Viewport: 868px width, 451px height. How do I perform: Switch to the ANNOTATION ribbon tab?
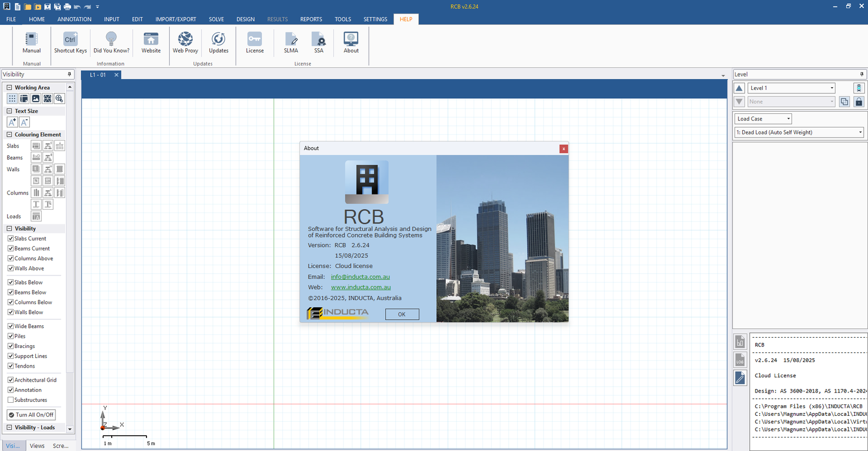coord(74,19)
